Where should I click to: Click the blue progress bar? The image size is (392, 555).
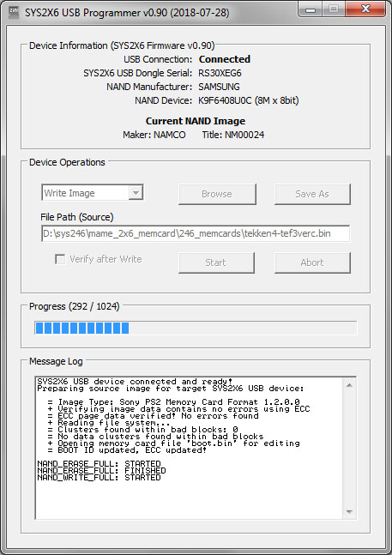pos(196,329)
